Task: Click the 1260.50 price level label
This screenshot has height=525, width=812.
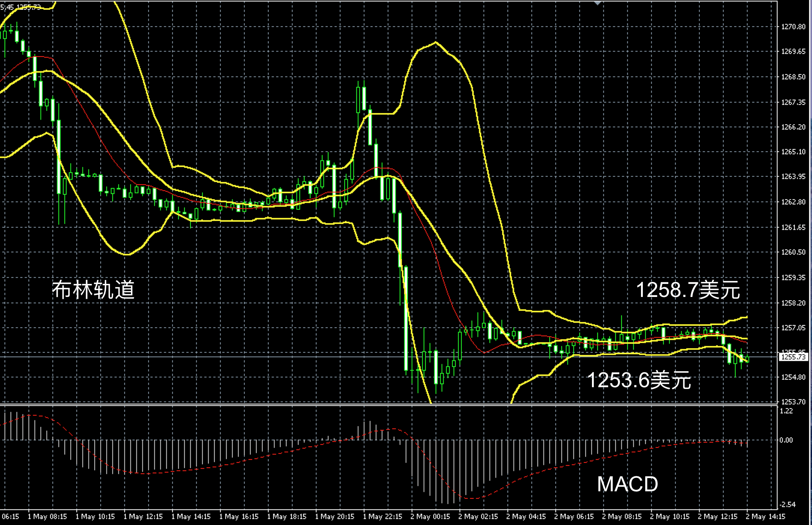Action: point(793,252)
